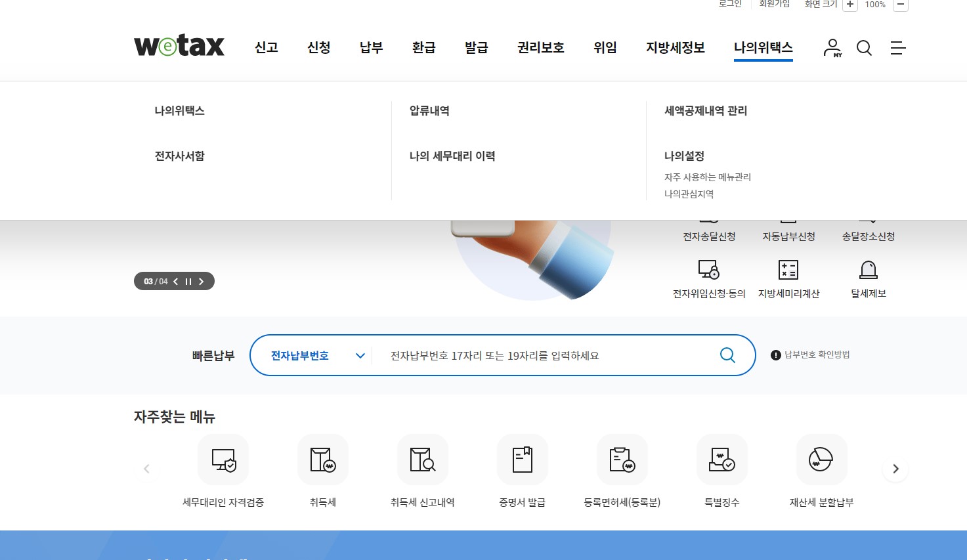Click the 증명서 발급 document icon
This screenshot has height=560, width=967.
coord(522,460)
